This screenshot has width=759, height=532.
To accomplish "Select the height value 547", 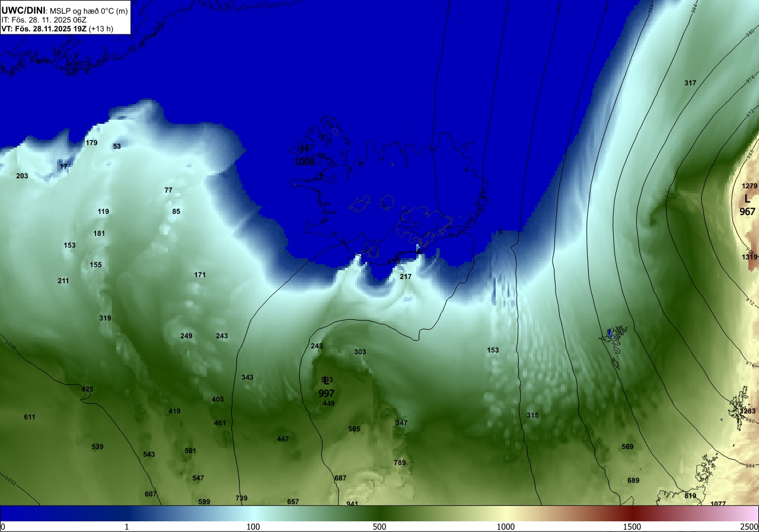I will tap(198, 478).
